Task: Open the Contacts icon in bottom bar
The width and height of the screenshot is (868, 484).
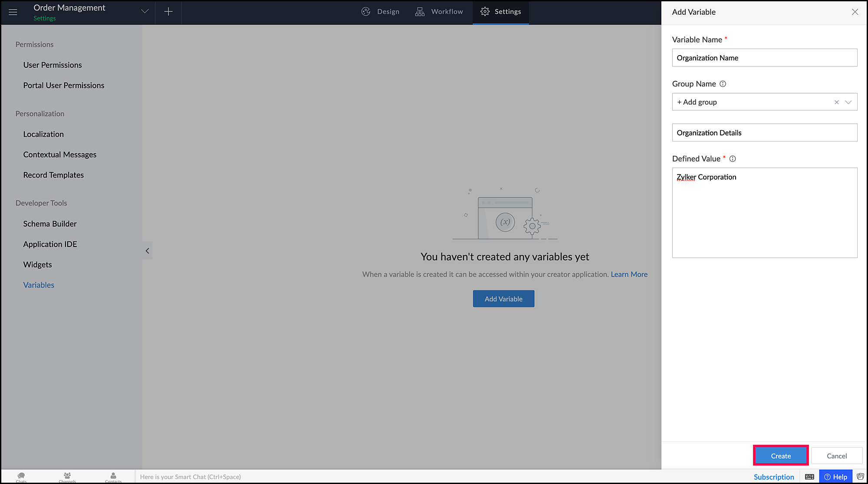Action: [113, 477]
